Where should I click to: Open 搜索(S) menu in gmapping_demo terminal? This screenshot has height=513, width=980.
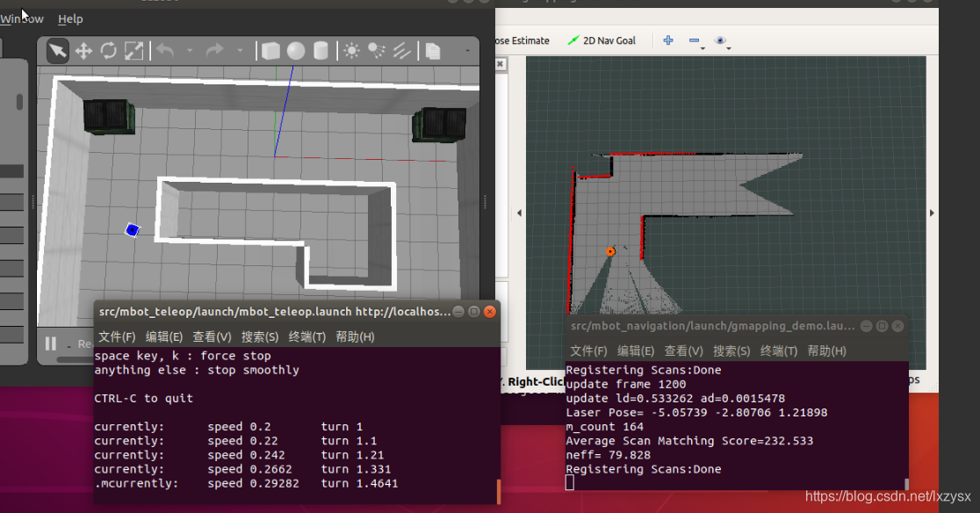731,351
